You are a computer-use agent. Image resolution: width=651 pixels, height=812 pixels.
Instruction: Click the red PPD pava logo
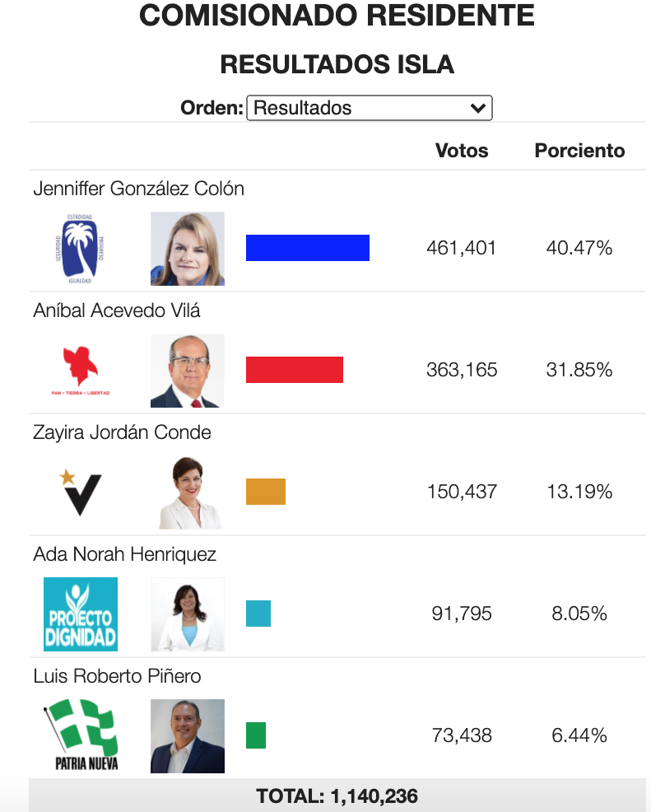coord(81,371)
